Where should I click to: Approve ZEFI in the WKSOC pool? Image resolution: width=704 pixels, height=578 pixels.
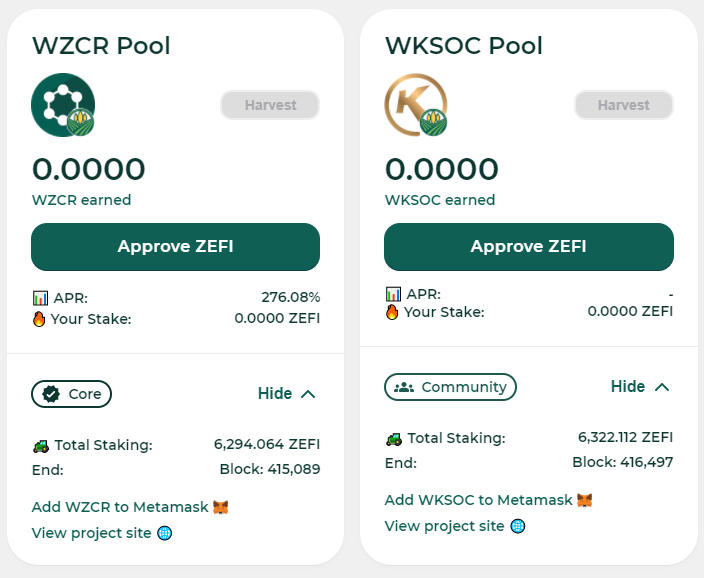[529, 247]
